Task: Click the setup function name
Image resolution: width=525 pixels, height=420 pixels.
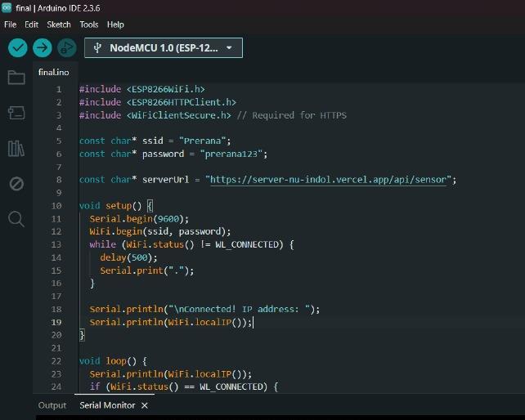Action: (119, 206)
